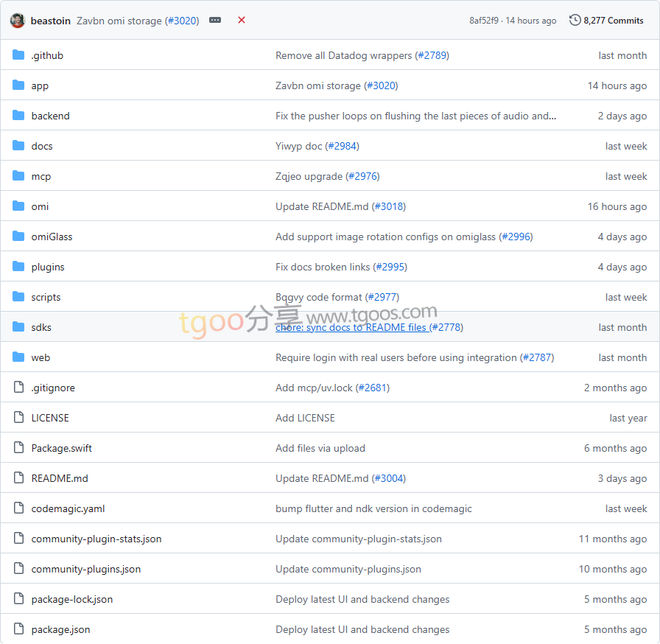The height and width of the screenshot is (644, 660).
Task: Open the plugins folder
Action: pos(48,267)
